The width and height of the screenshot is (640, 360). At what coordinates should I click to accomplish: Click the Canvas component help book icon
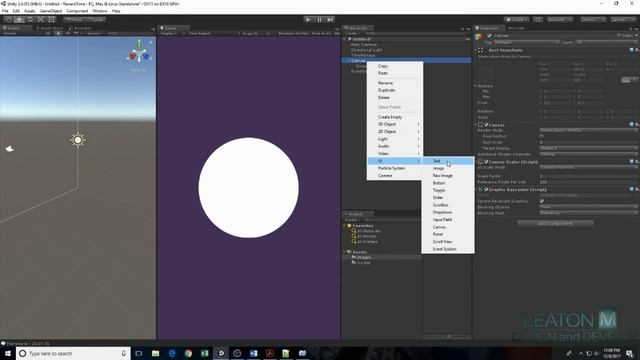tap(631, 124)
